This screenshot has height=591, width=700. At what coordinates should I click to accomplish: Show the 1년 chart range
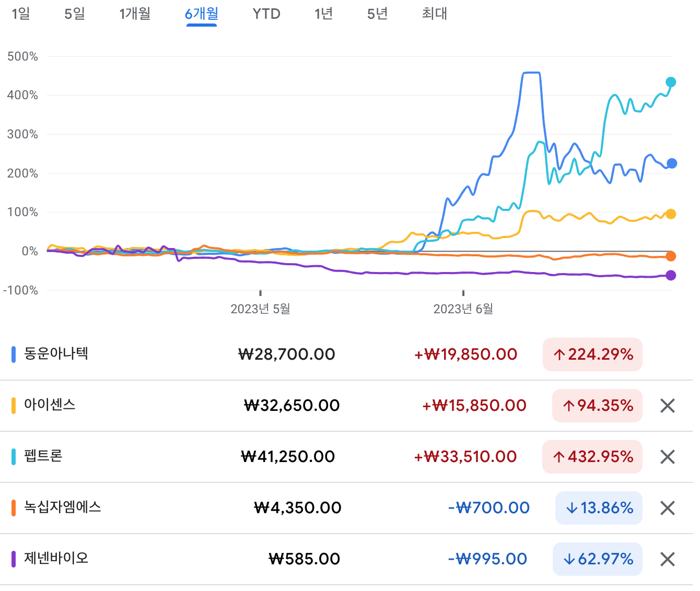[x=323, y=14]
